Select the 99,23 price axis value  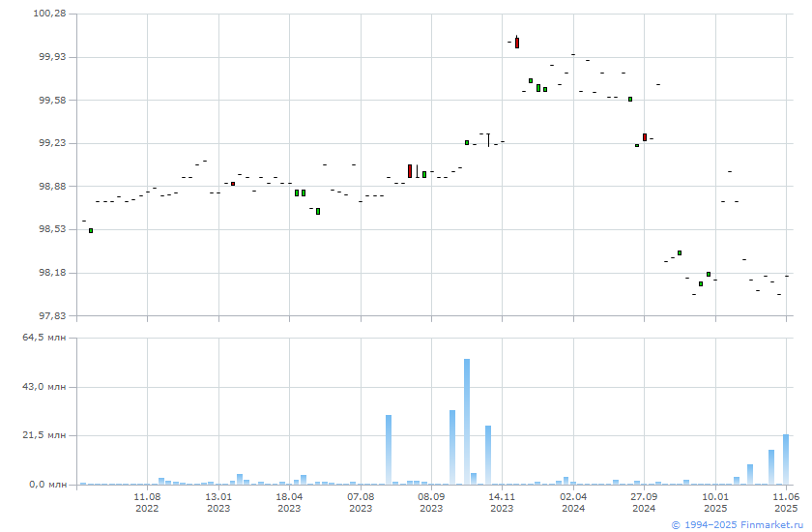52,142
